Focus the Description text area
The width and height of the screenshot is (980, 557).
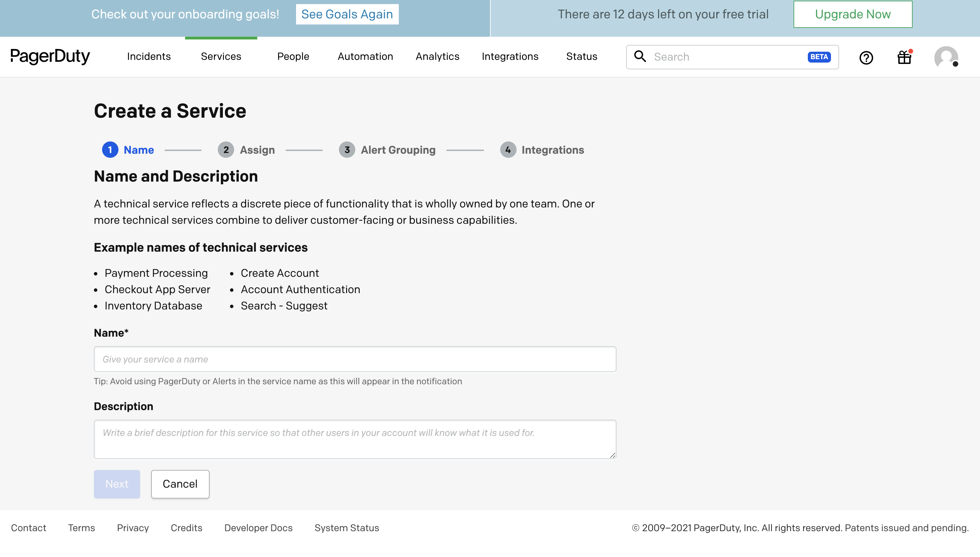355,439
